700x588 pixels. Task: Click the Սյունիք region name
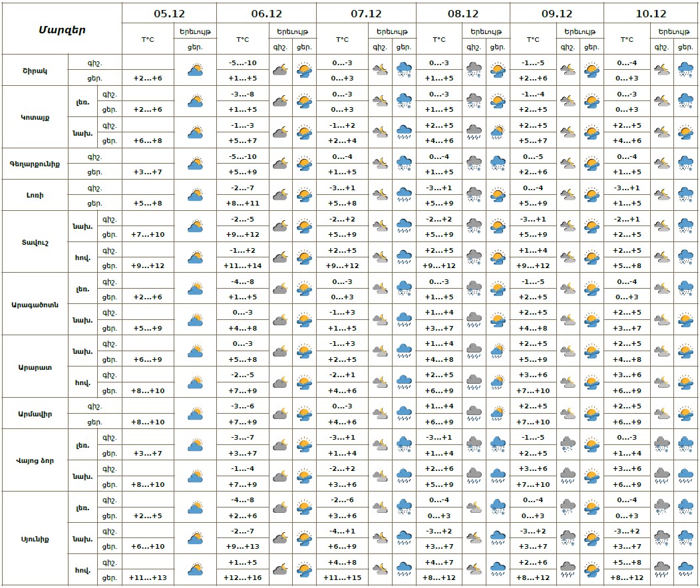pos(34,538)
